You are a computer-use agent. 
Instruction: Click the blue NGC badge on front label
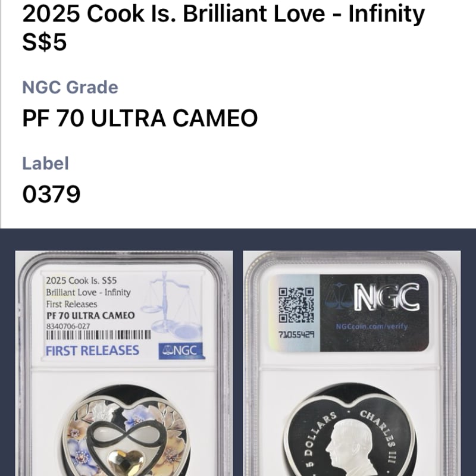tap(181, 351)
